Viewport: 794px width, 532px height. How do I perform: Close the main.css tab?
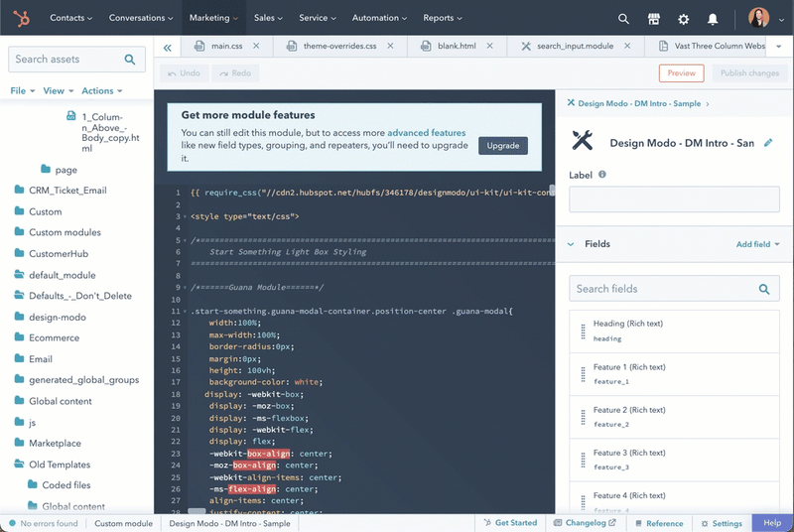(257, 47)
